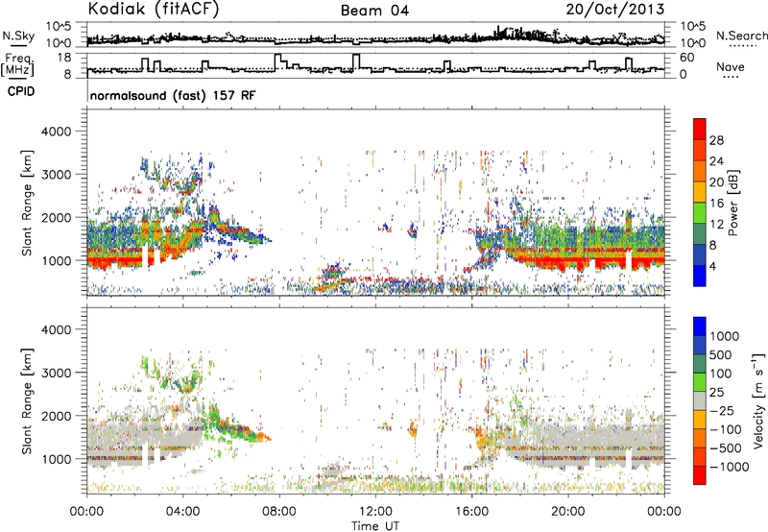Image resolution: width=768 pixels, height=532 pixels.
Task: Click the 3000 km tick on power panel
Action: 57,175
